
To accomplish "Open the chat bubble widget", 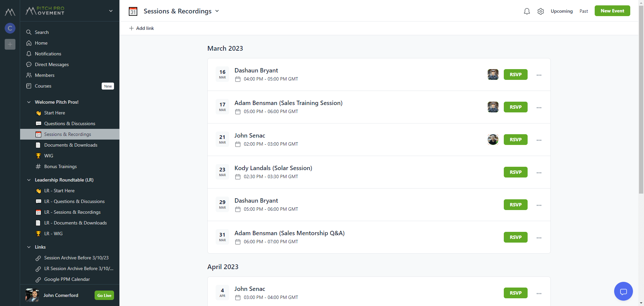I will coord(623,291).
